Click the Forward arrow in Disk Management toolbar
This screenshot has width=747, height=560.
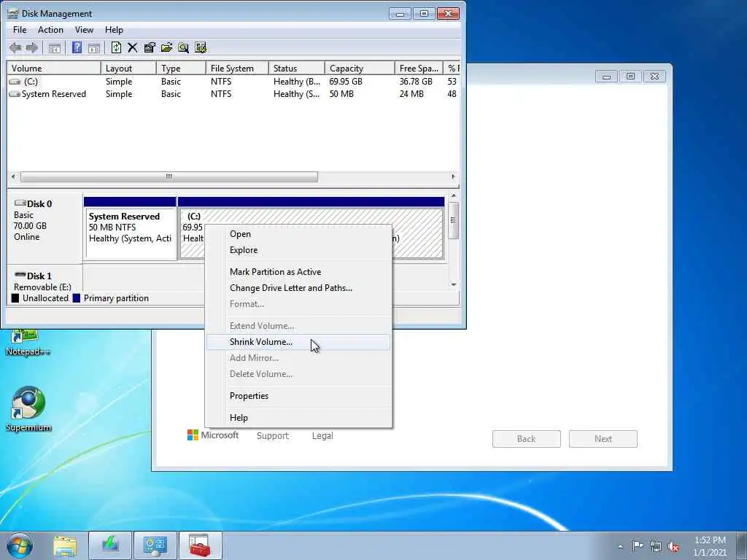point(32,47)
